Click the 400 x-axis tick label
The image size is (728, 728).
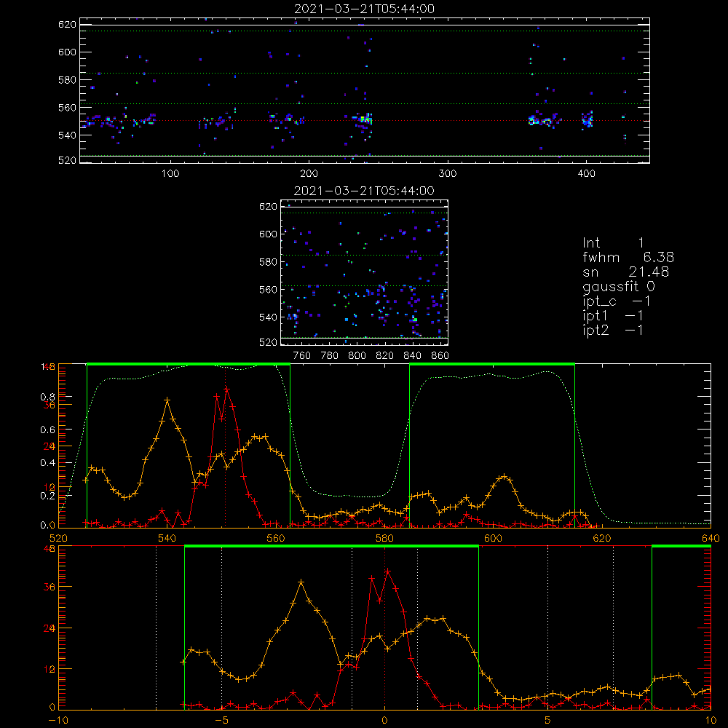click(x=586, y=173)
